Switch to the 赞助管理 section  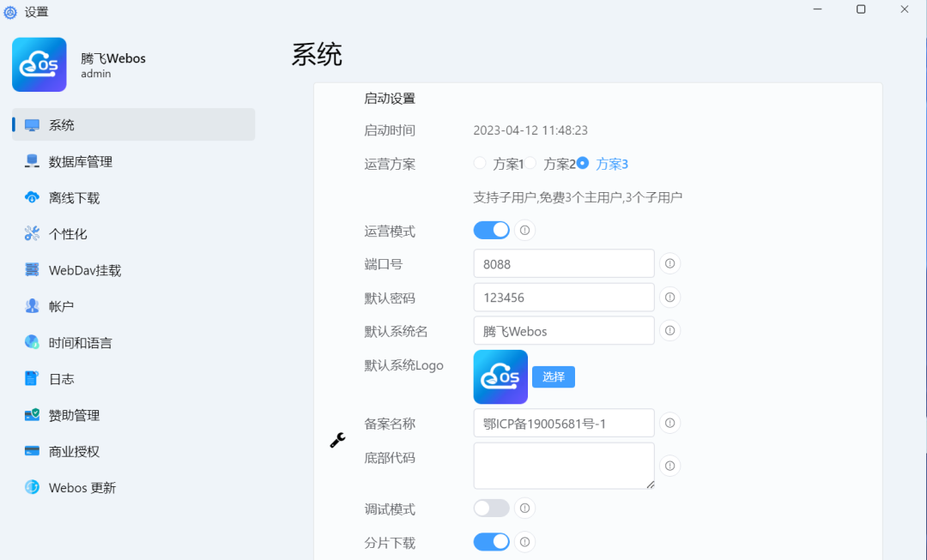pos(32,414)
